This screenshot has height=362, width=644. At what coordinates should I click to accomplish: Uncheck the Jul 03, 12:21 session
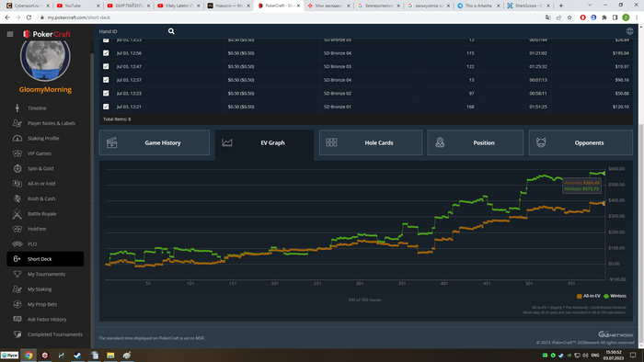coord(106,107)
